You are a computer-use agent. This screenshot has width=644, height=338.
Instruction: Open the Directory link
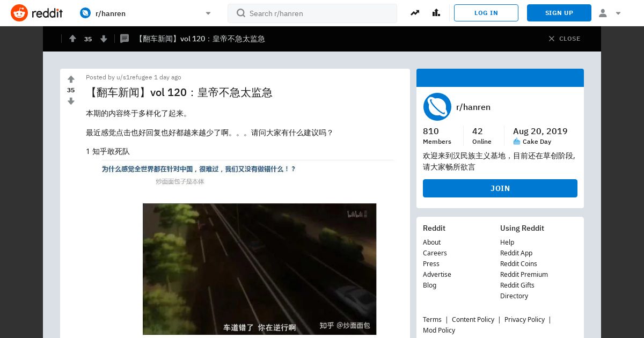(x=514, y=296)
